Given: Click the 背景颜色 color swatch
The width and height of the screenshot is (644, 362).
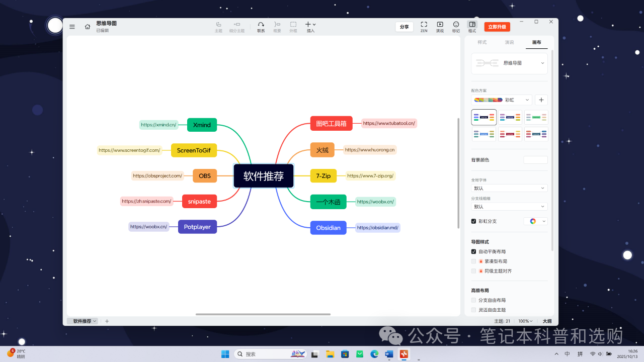Looking at the screenshot, I should click(535, 160).
